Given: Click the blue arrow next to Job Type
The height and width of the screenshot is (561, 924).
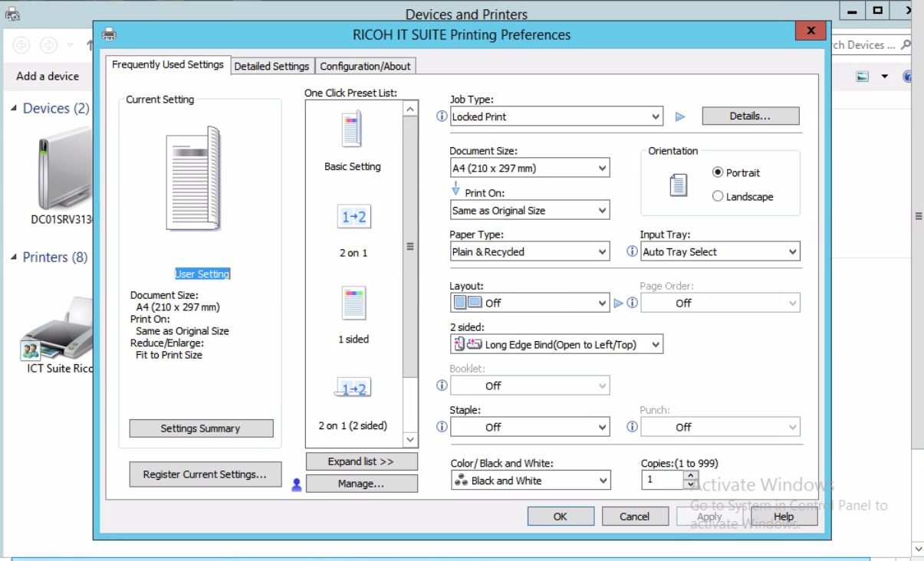Looking at the screenshot, I should click(679, 117).
